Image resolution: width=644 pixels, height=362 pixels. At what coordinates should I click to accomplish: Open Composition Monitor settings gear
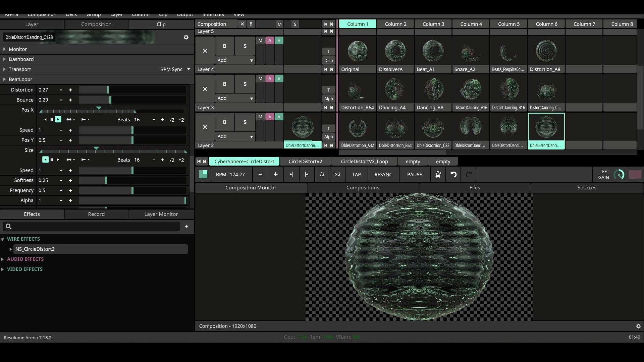click(x=638, y=326)
